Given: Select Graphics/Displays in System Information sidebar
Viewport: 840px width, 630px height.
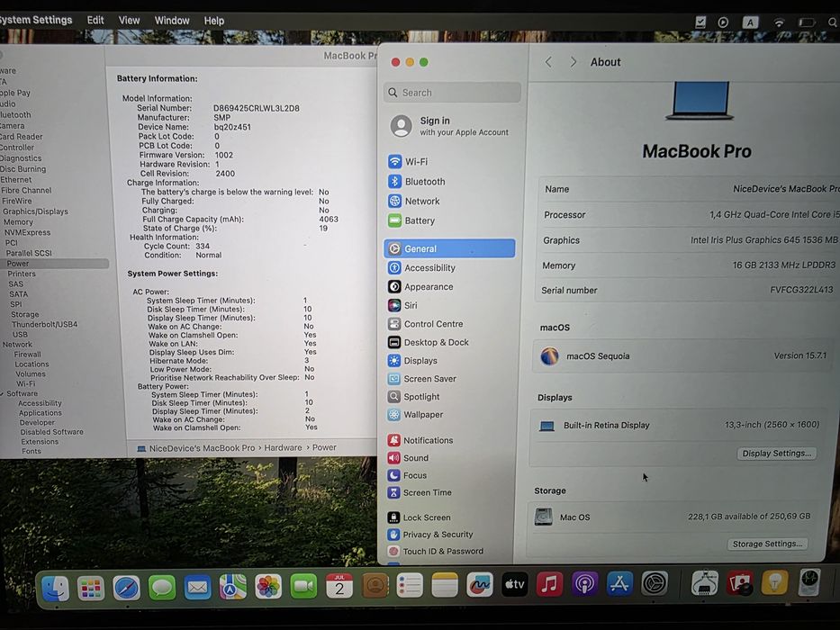Looking at the screenshot, I should (35, 211).
